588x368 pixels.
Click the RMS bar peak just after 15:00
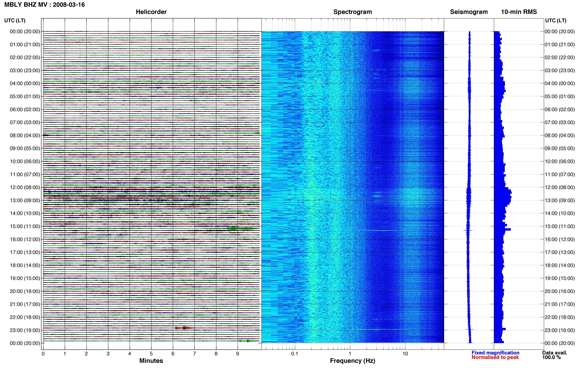click(502, 229)
